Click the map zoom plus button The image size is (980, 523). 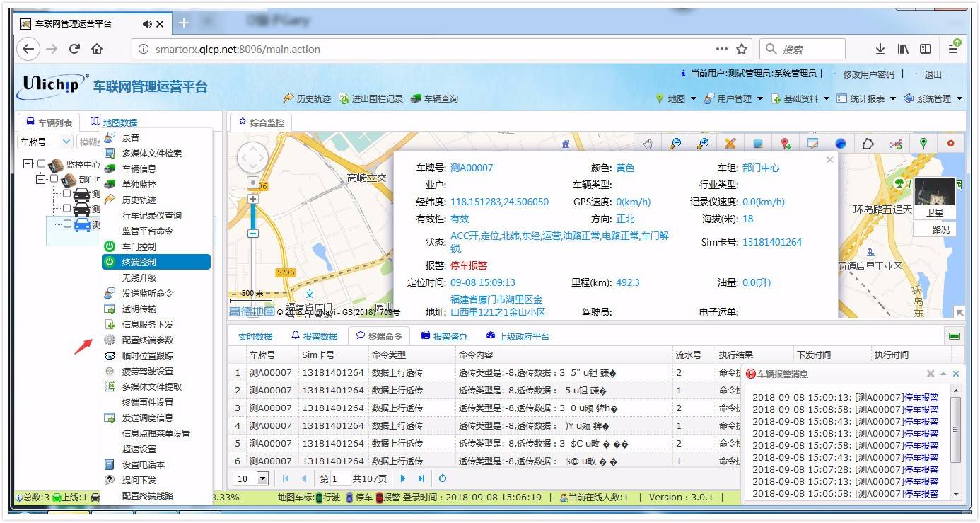tap(253, 199)
